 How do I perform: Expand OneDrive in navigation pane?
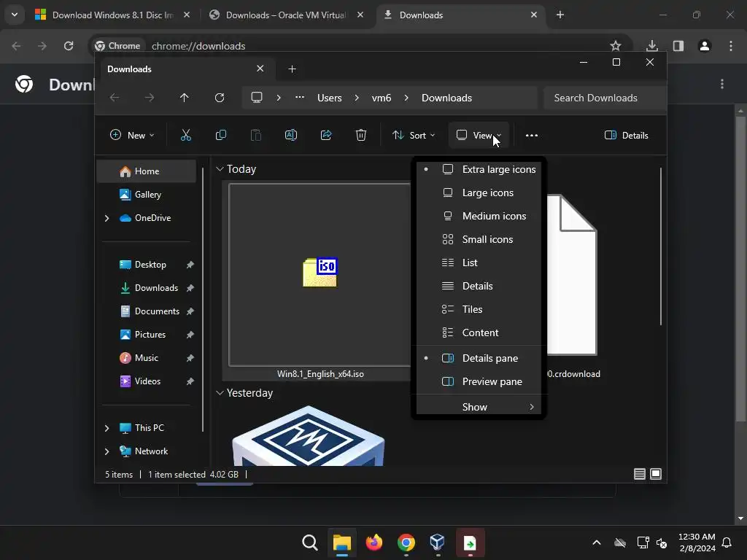(x=107, y=218)
